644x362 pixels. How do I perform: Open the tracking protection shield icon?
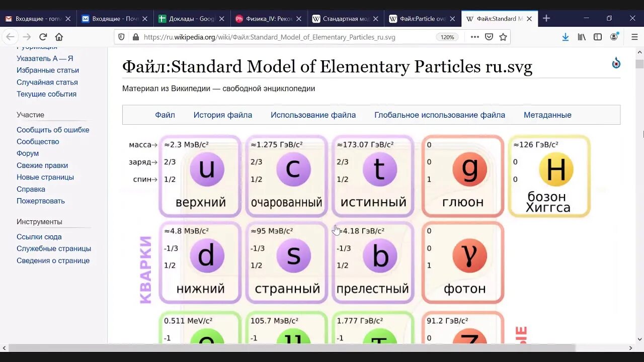(121, 37)
